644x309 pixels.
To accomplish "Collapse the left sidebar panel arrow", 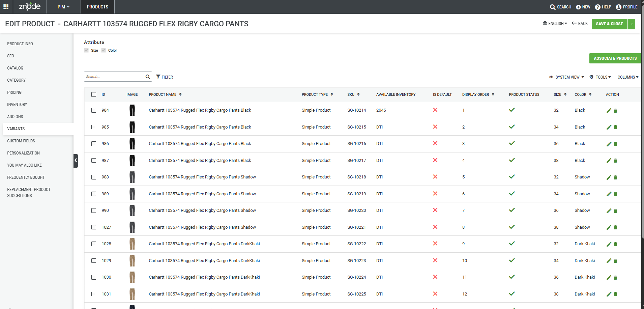I will point(76,161).
